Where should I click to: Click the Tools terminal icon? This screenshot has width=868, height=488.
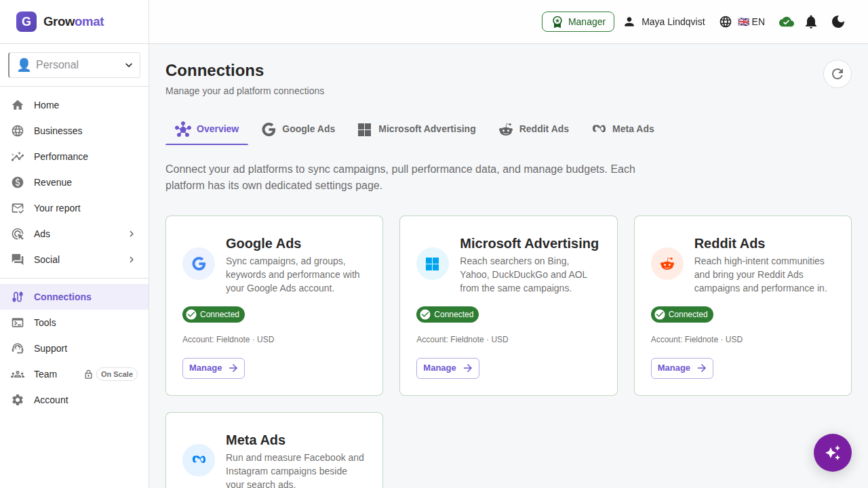18,323
